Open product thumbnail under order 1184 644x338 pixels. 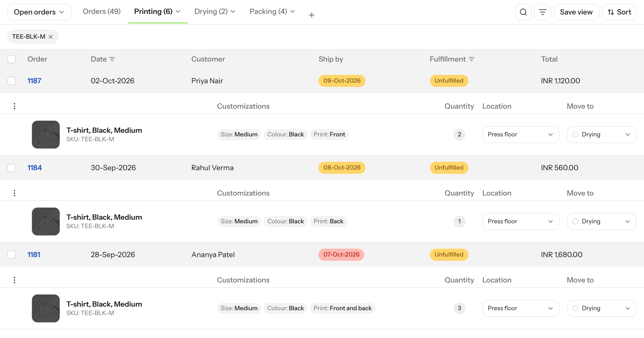coord(46,222)
